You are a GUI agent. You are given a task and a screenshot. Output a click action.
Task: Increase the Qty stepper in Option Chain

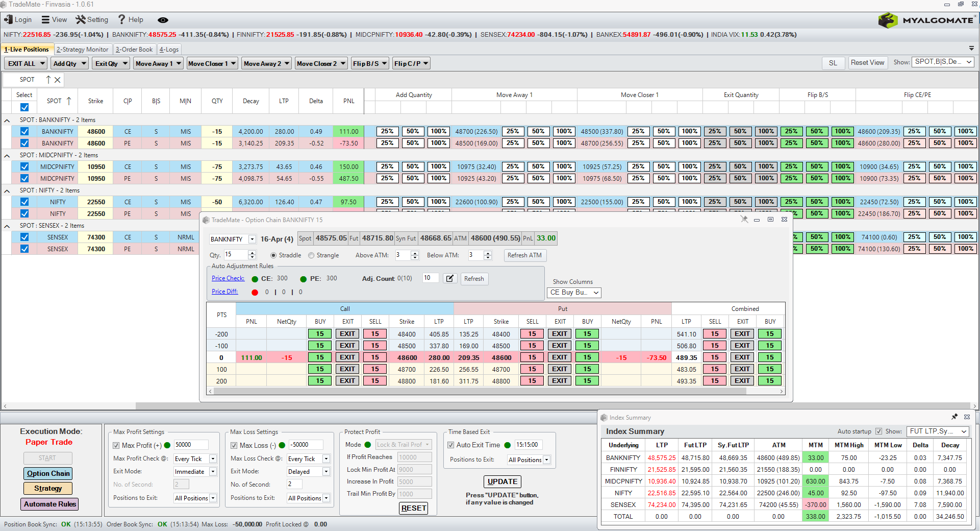pyautogui.click(x=252, y=252)
